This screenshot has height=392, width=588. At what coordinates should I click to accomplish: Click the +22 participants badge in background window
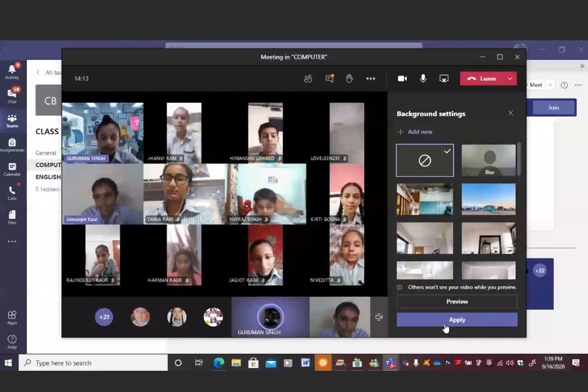[540, 271]
